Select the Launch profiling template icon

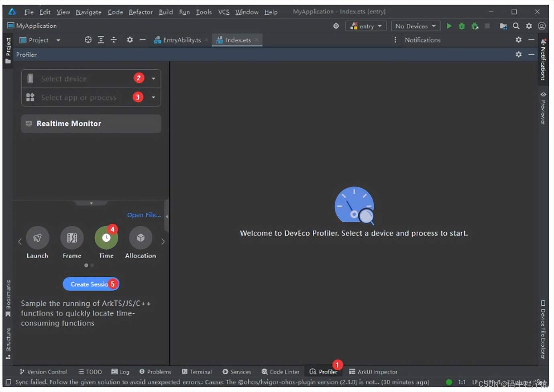[37, 238]
